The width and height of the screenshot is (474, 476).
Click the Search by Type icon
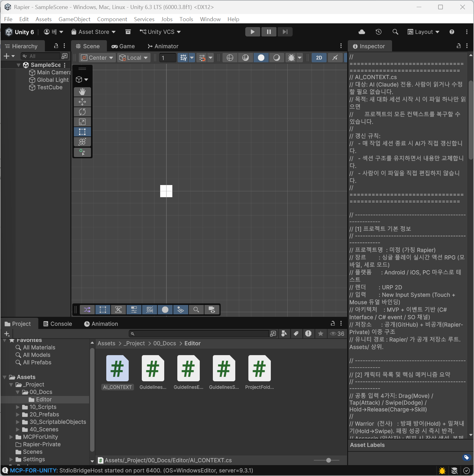[284, 334]
